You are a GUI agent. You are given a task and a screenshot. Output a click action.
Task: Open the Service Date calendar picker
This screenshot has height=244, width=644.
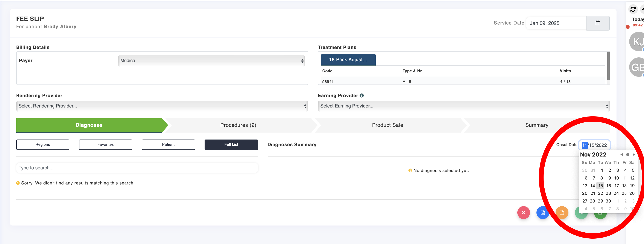coord(597,23)
